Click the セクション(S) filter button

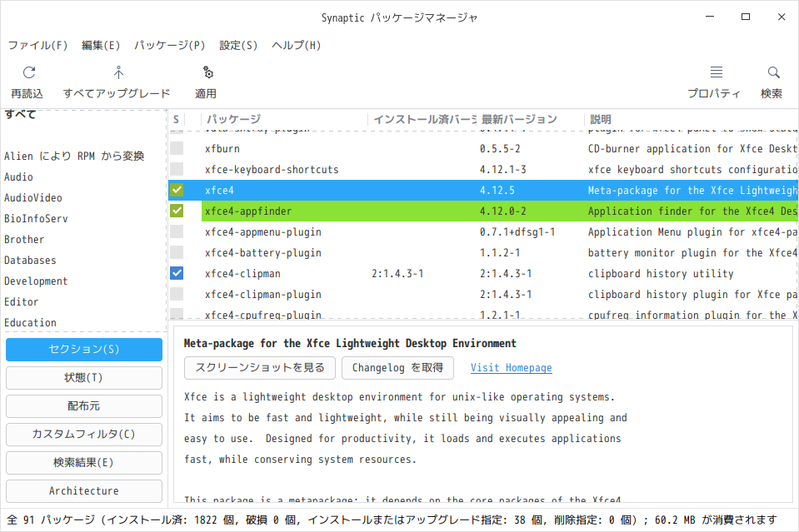84,349
